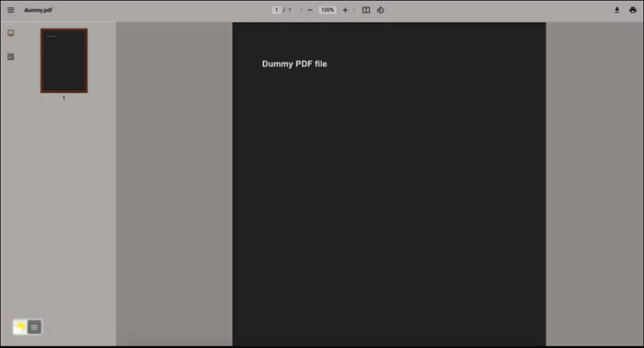Toggle the sidebar with the hamburger menu
644x348 pixels.
(11, 10)
